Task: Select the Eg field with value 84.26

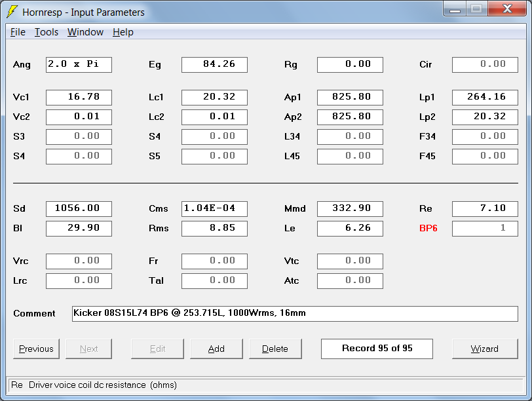Action: pos(214,65)
